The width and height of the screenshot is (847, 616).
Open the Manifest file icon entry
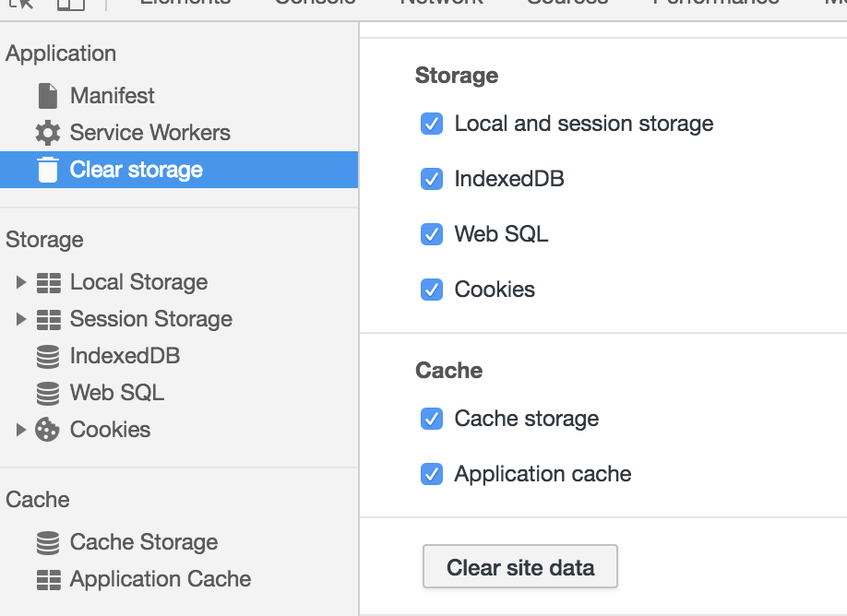[47, 96]
